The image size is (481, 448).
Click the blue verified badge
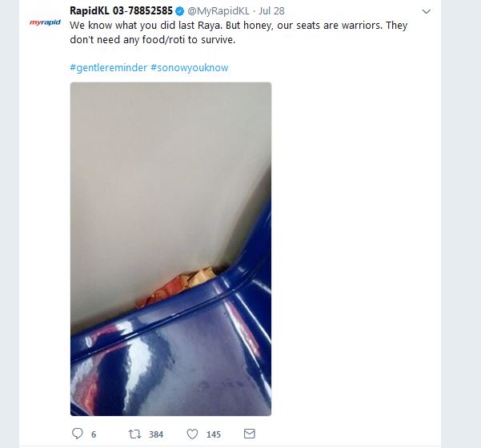(180, 11)
